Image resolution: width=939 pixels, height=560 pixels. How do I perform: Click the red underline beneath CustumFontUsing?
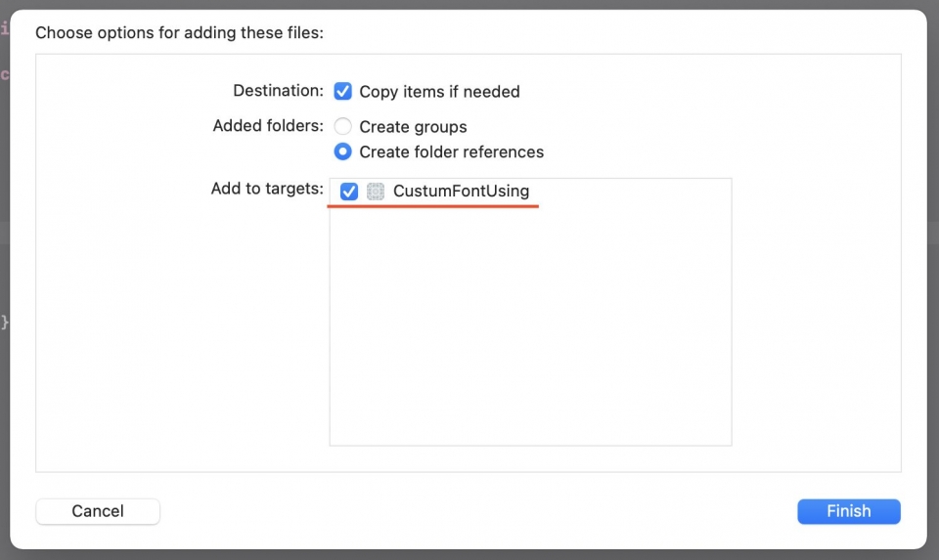point(432,207)
